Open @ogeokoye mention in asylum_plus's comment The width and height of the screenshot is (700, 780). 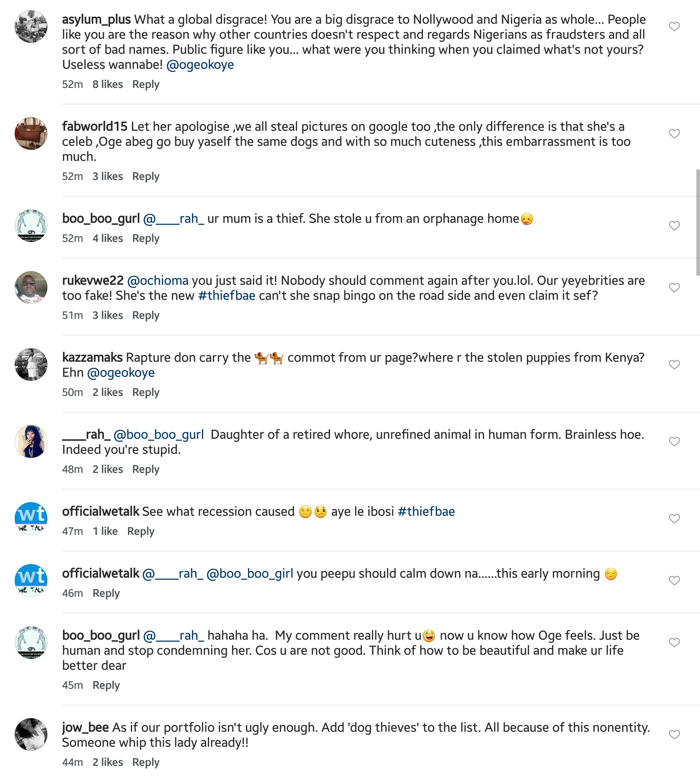pos(200,65)
